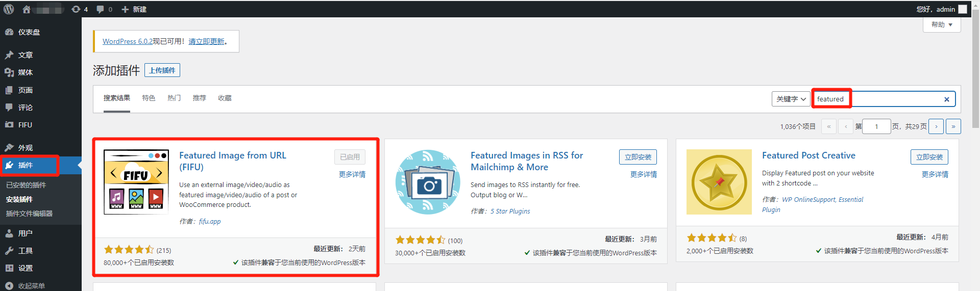Image resolution: width=980 pixels, height=291 pixels.
Task: Click the 5 Star Plugins author link
Action: [510, 211]
